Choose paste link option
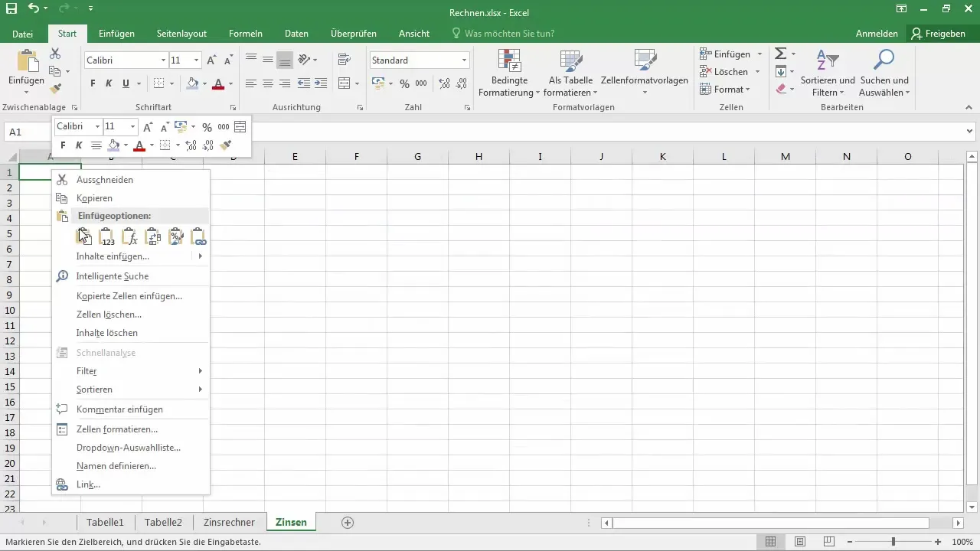The height and width of the screenshot is (551, 980). point(198,236)
